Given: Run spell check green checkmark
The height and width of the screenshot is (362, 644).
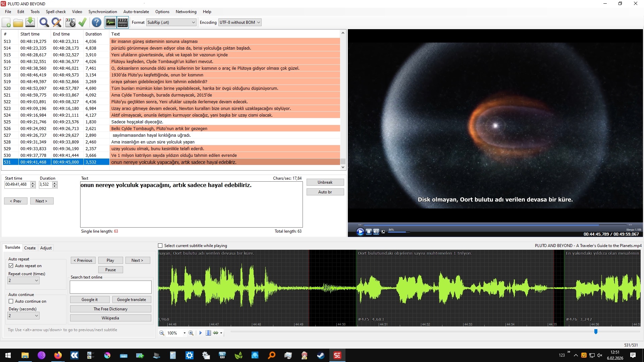Looking at the screenshot, I should [83, 22].
